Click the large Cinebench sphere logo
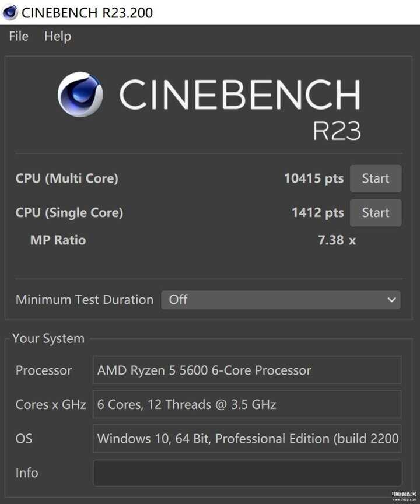The image size is (420, 504). [x=80, y=94]
